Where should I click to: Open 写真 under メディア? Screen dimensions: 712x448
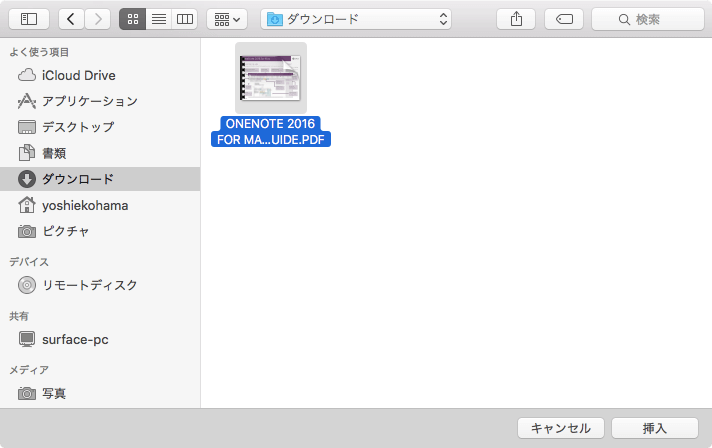click(x=100, y=393)
